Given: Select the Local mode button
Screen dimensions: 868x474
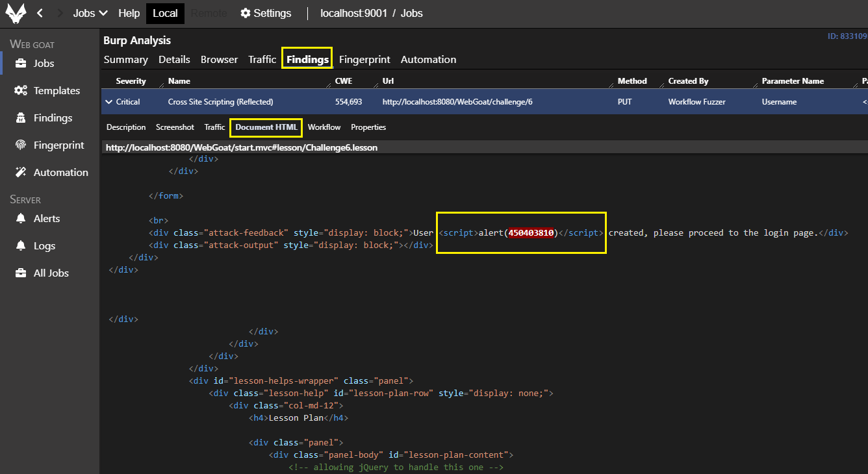Looking at the screenshot, I should (x=165, y=13).
